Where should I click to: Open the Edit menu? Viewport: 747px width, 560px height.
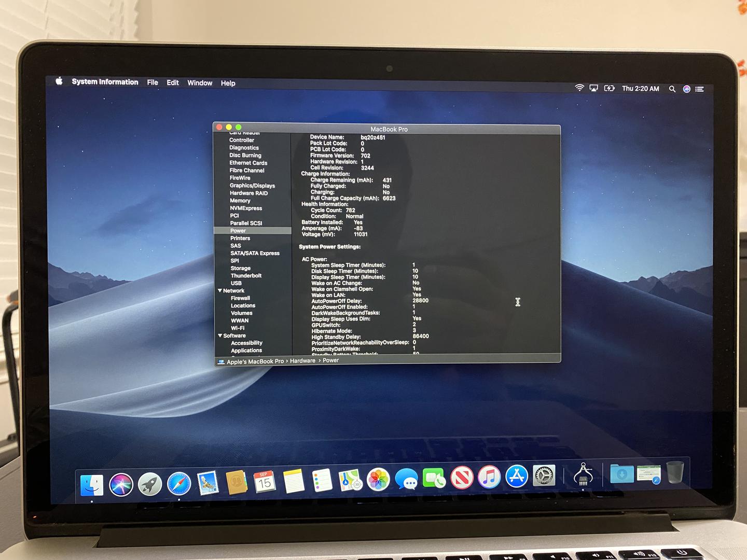click(x=173, y=82)
